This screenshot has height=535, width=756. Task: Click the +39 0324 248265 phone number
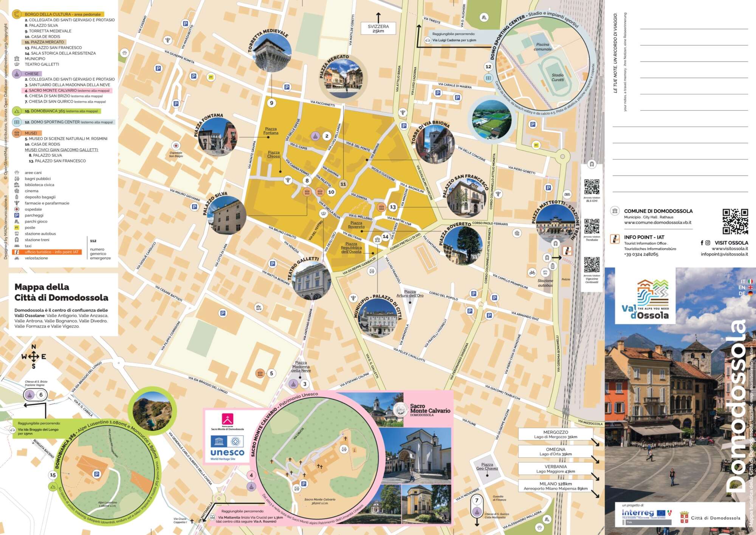tap(641, 254)
